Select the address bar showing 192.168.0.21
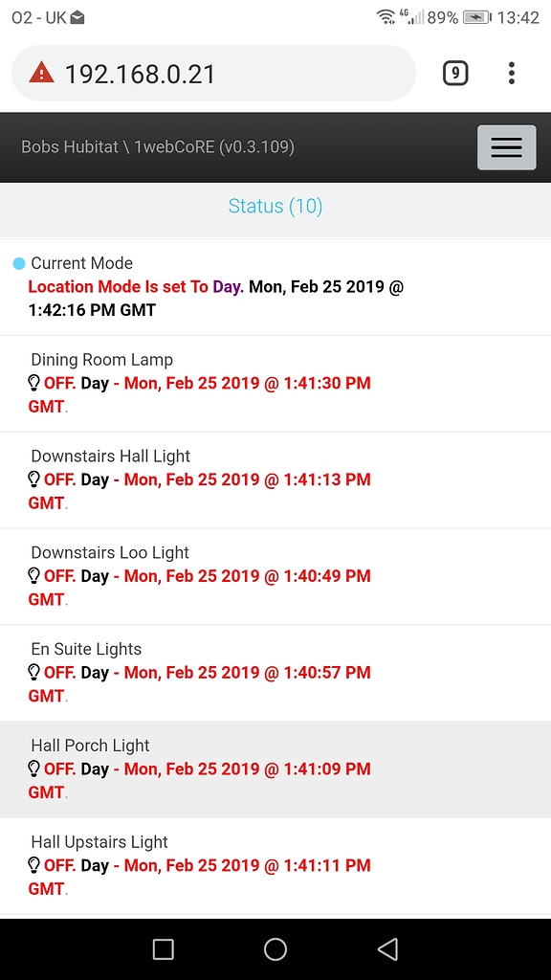 [213, 73]
